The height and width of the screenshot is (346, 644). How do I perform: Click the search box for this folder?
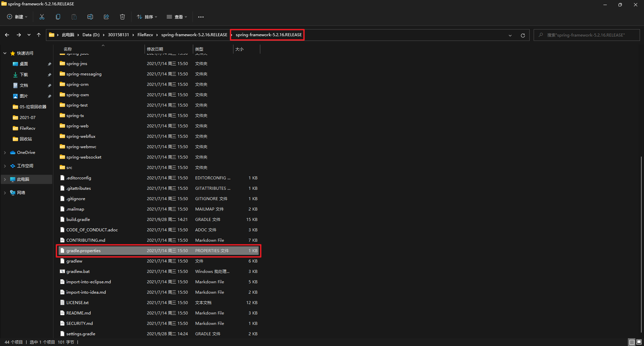pos(587,35)
